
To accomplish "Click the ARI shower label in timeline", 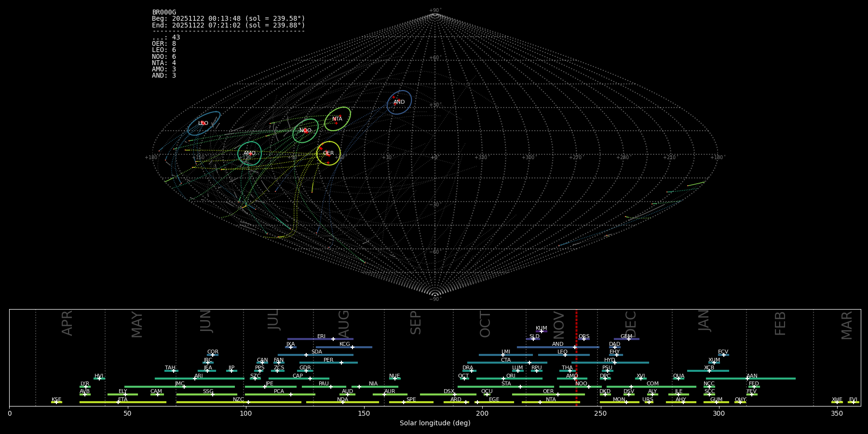I will tap(199, 376).
